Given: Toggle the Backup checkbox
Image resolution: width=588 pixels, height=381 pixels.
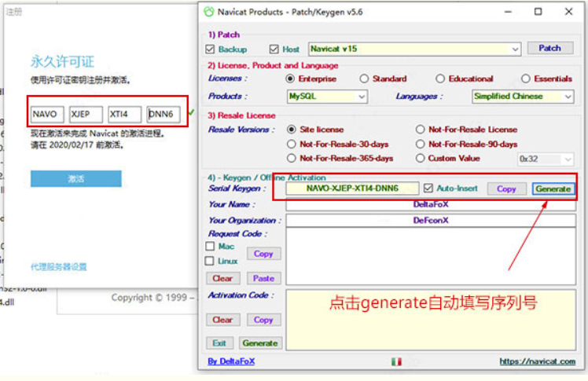Looking at the screenshot, I should point(210,49).
